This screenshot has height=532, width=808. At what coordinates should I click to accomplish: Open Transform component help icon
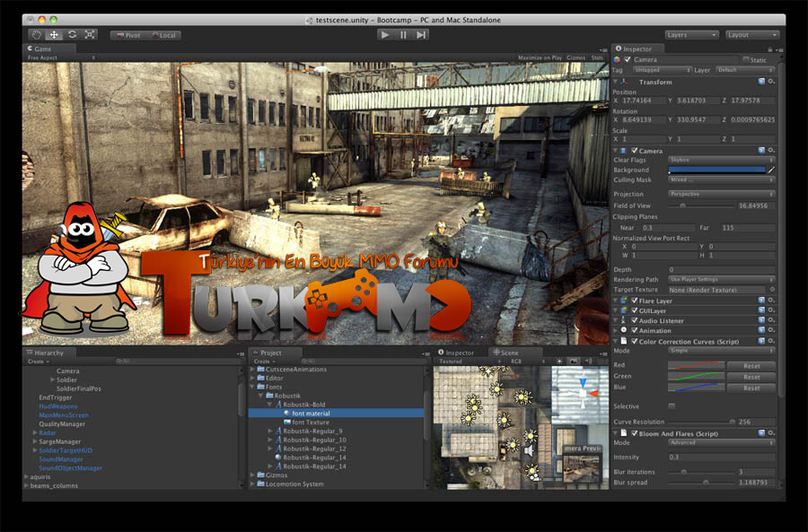pos(761,82)
